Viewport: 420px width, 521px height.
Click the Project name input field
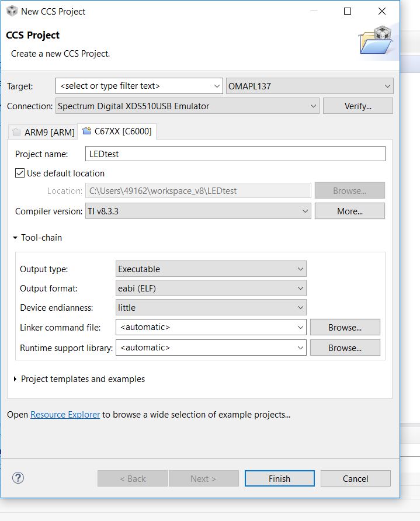(x=235, y=154)
